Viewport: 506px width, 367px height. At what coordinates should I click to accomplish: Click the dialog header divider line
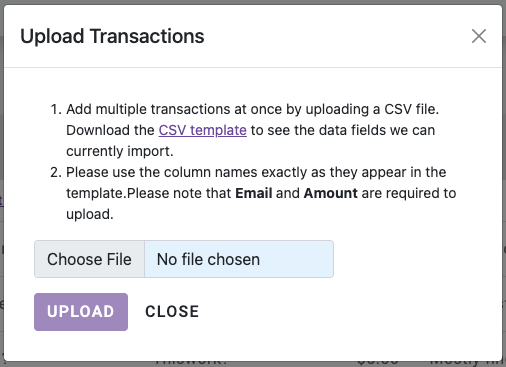click(x=253, y=68)
